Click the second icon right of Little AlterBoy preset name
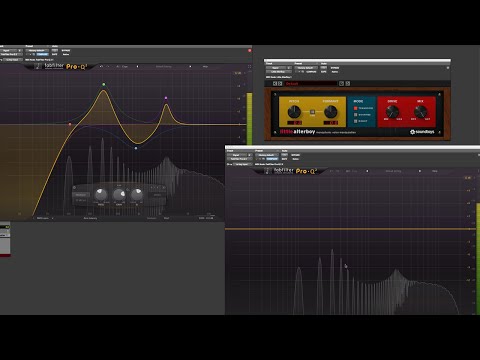The image size is (480, 360). [348, 84]
